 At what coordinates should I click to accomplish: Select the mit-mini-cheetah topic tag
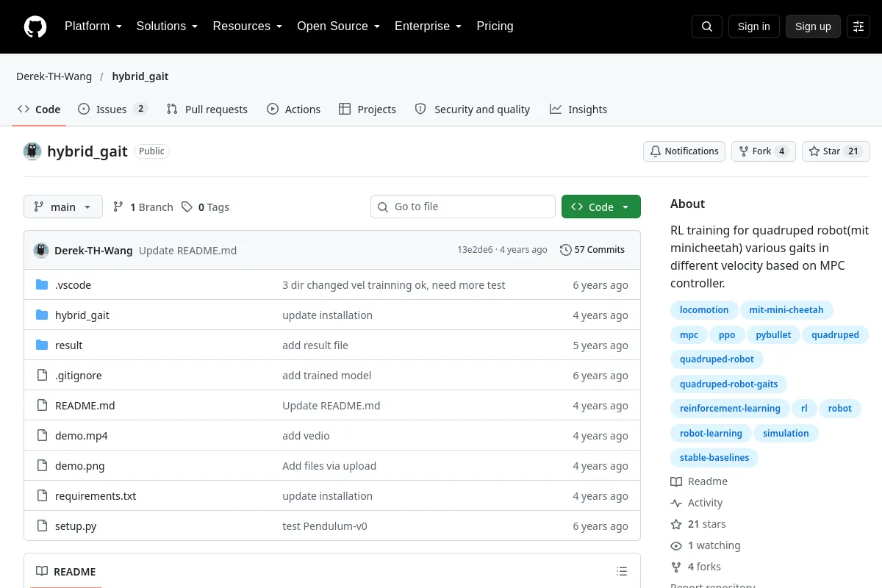(786, 310)
